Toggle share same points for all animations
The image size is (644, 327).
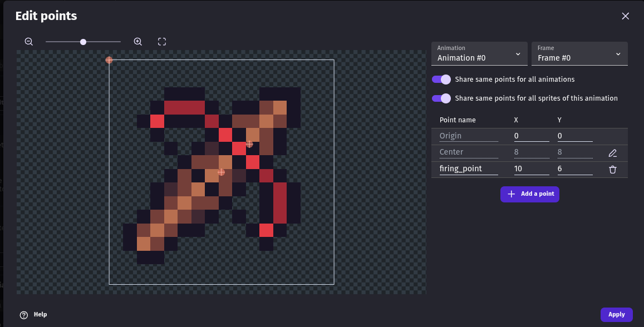(441, 80)
